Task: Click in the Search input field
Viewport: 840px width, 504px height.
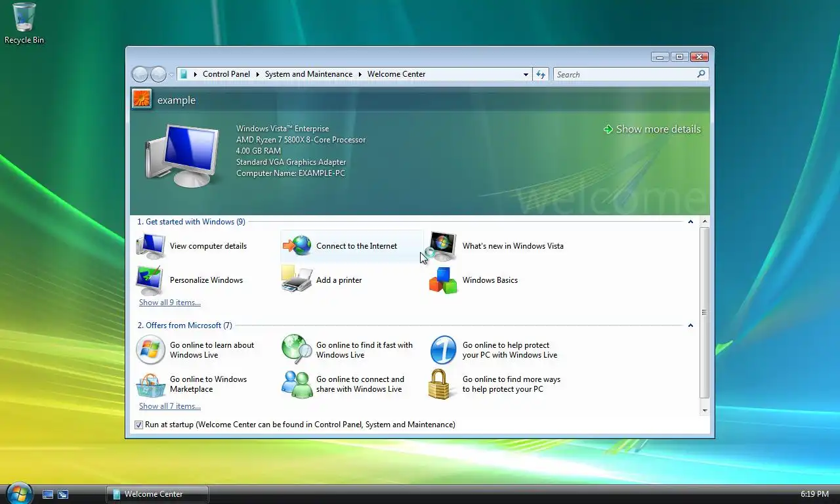Action: pos(625,74)
